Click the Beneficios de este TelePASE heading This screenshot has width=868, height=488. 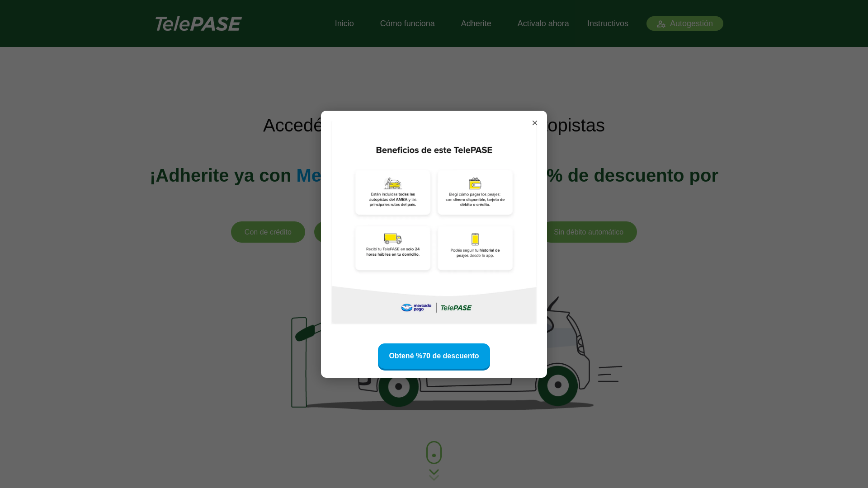click(x=434, y=150)
